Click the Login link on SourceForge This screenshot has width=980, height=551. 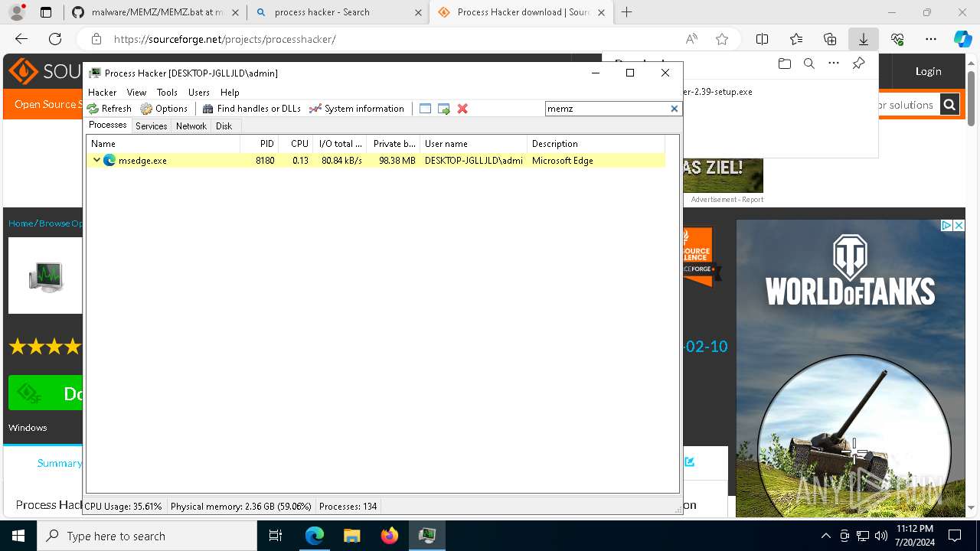pyautogui.click(x=928, y=71)
